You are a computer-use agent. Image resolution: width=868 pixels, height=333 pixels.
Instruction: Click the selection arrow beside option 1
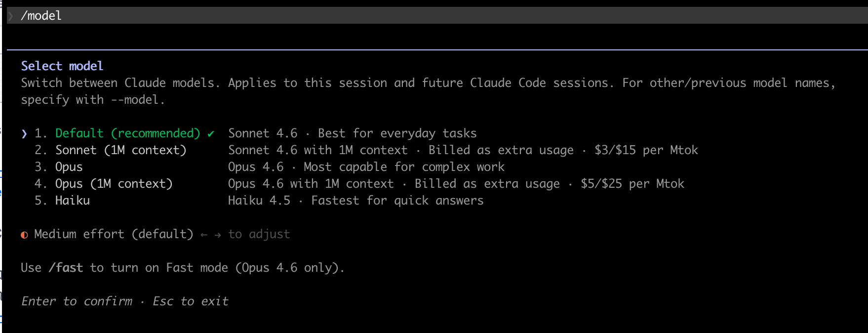pyautogui.click(x=24, y=133)
